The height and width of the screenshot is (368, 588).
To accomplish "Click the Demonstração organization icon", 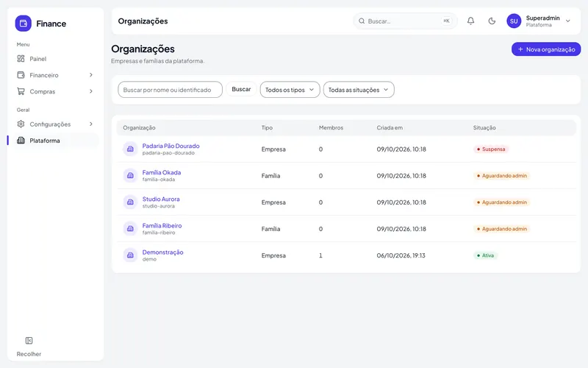I will click(130, 255).
